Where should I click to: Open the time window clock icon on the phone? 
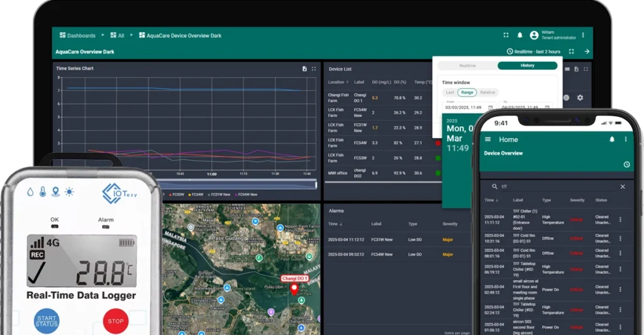(627, 164)
